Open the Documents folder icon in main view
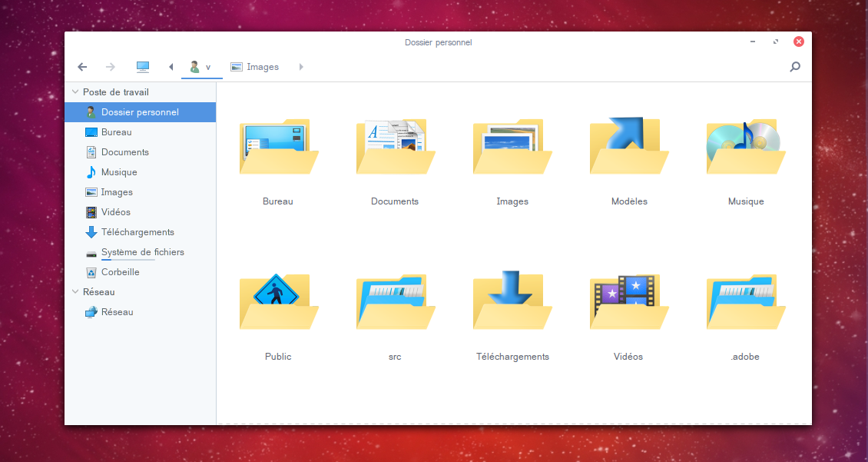This screenshot has height=462, width=868. point(396,146)
